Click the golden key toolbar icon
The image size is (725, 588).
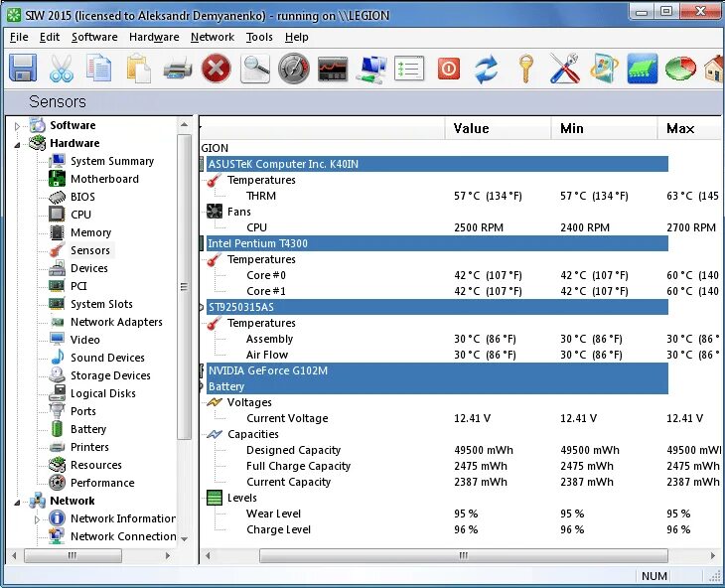coord(525,69)
